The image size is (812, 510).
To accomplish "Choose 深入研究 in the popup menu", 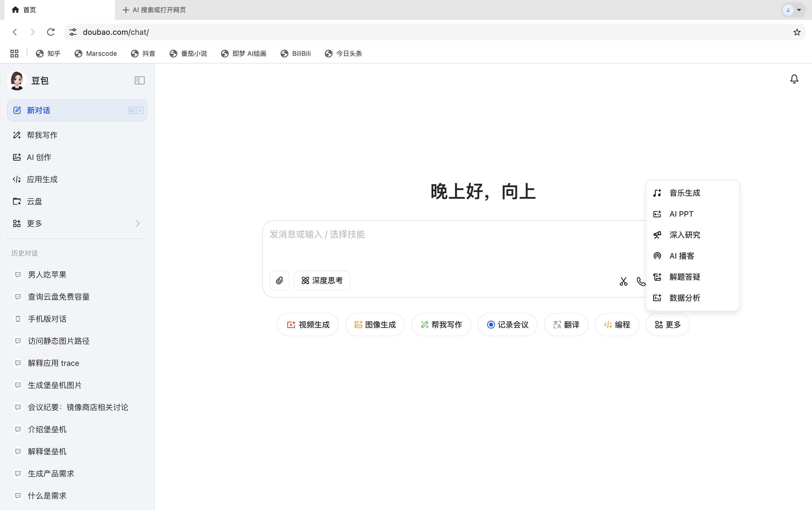I will [x=684, y=235].
